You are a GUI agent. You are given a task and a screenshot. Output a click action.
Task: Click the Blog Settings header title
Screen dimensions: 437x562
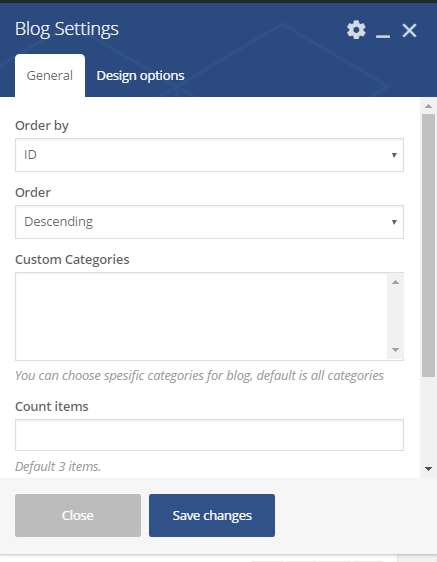pyautogui.click(x=67, y=29)
